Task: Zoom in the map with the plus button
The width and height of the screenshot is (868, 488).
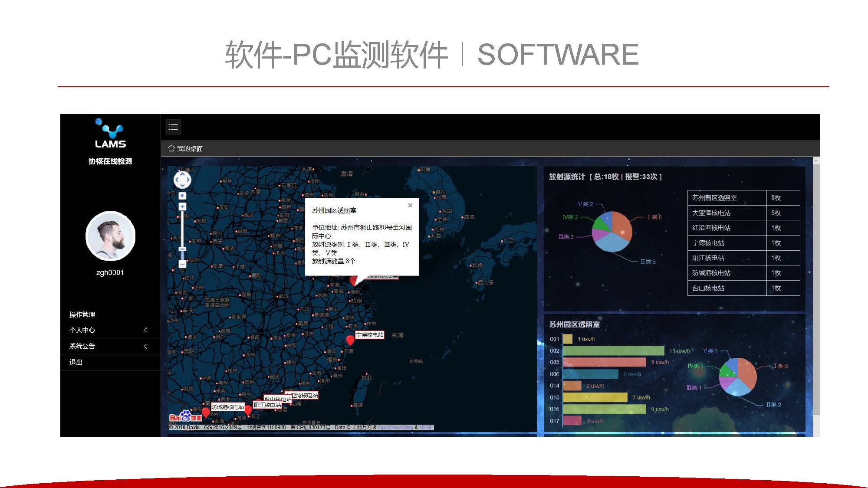Action: click(182, 206)
